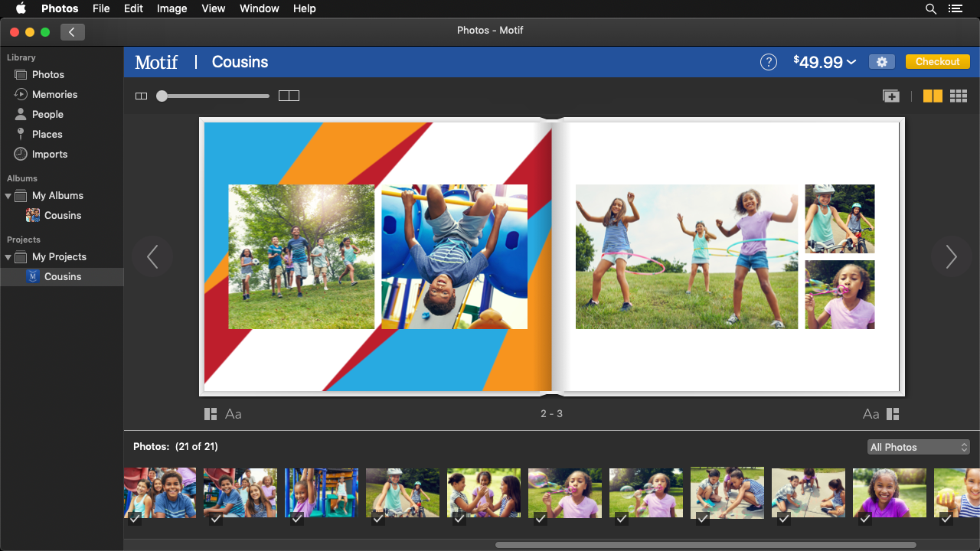980x551 pixels.
Task: Click the page zoom slider
Action: (x=214, y=96)
